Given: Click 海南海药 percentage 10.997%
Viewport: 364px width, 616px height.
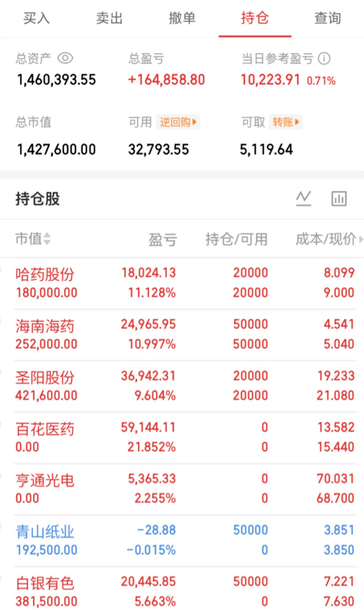Looking at the screenshot, I should (x=152, y=344).
